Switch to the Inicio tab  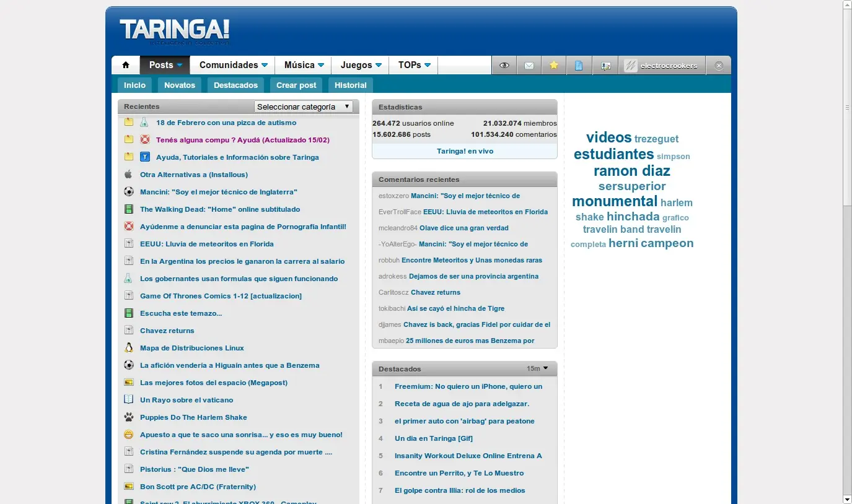pos(134,85)
